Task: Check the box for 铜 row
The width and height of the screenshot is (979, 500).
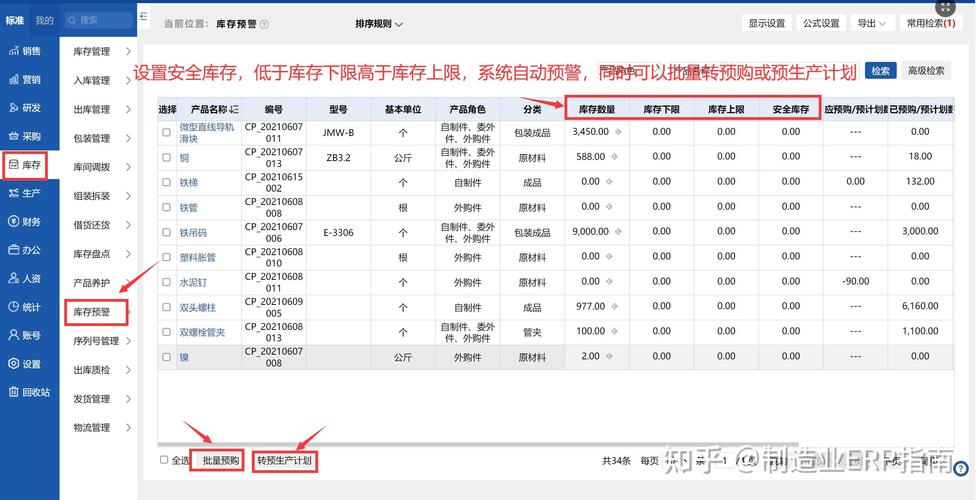Action: point(166,157)
